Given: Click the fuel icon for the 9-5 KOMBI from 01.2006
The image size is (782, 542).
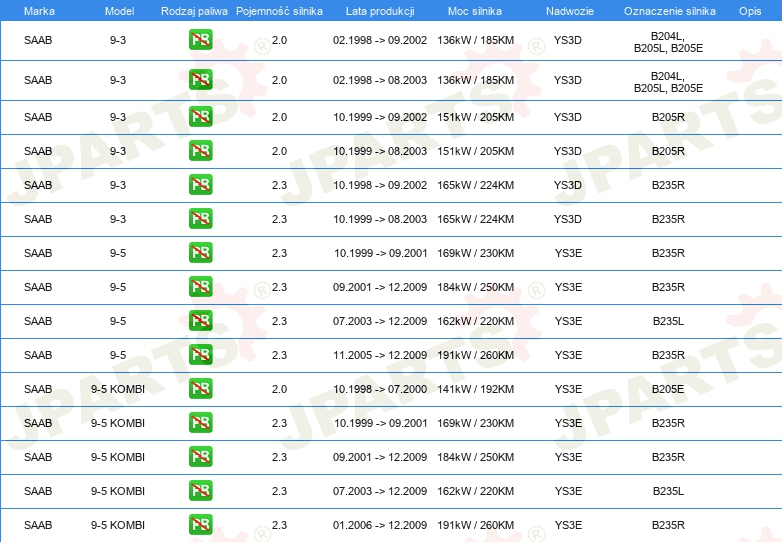Looking at the screenshot, I should pyautogui.click(x=200, y=525).
